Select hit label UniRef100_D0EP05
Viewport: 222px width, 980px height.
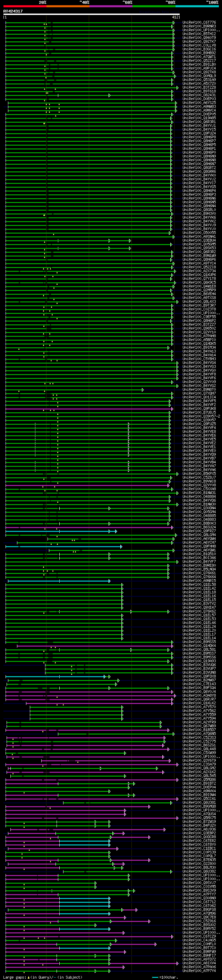199,114
